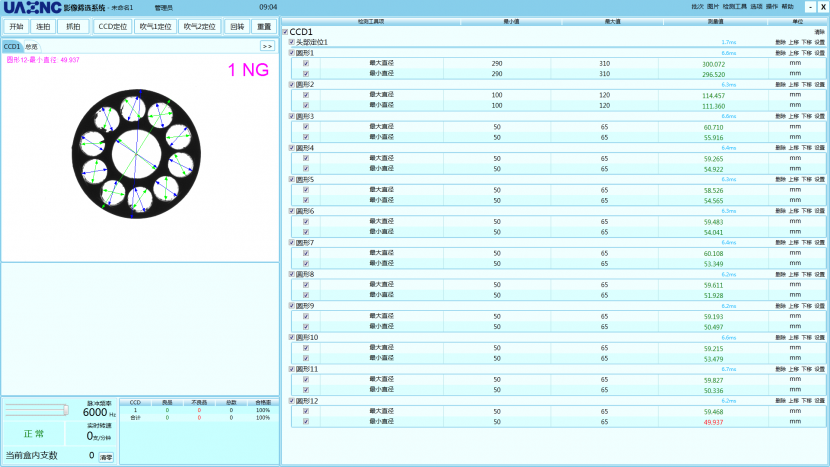Click the 抓拍 snapshot button
830x467 pixels.
(73, 26)
